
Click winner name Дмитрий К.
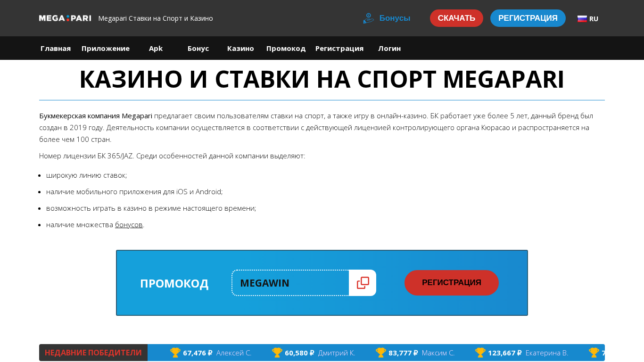point(337,353)
